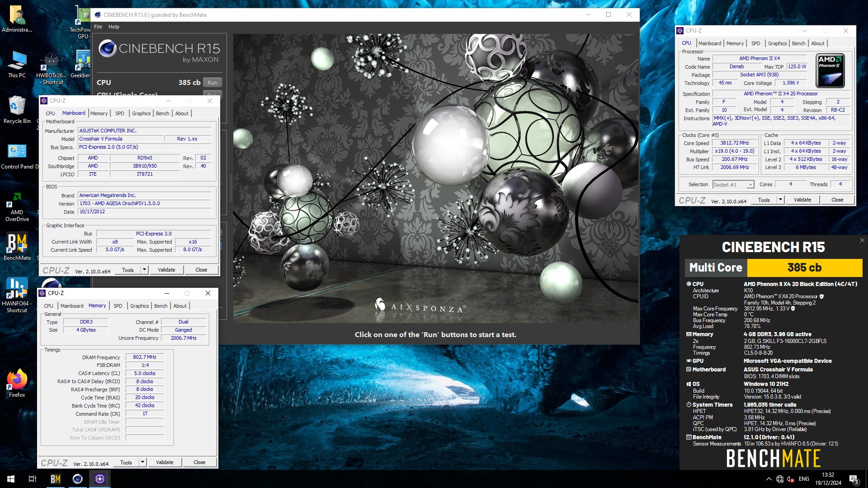Screen dimensions: 868x488
Task: Click Close button in Memory CPU-Z window
Action: pos(199,462)
